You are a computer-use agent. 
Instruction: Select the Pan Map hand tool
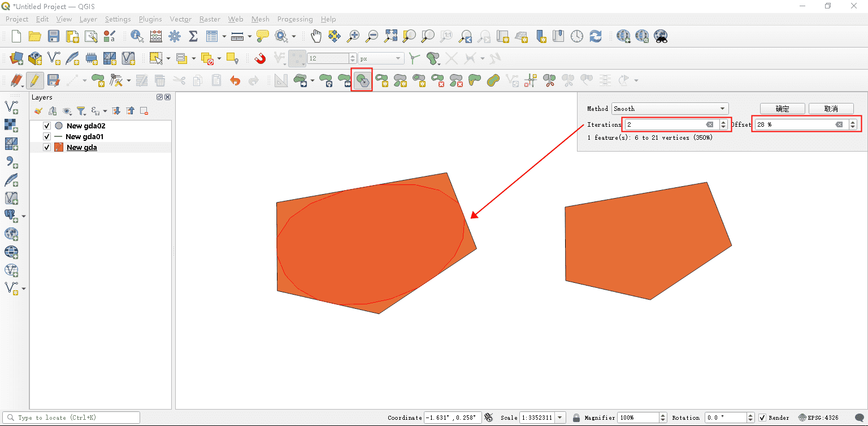[x=316, y=36]
